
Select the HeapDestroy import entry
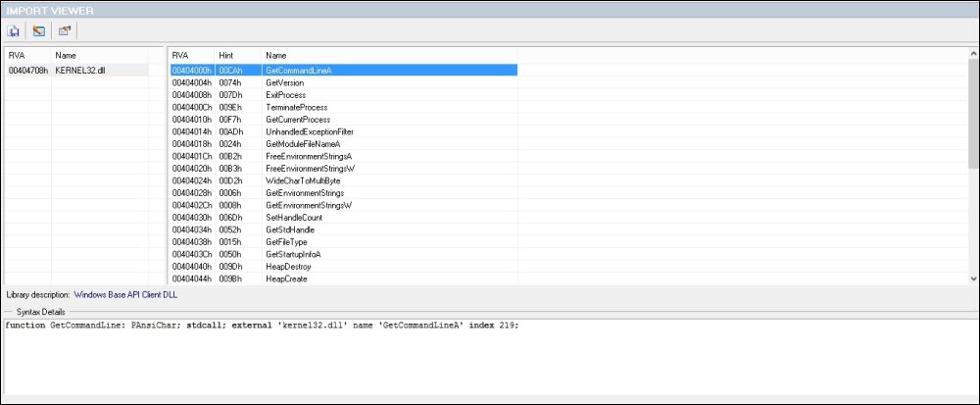click(x=288, y=267)
